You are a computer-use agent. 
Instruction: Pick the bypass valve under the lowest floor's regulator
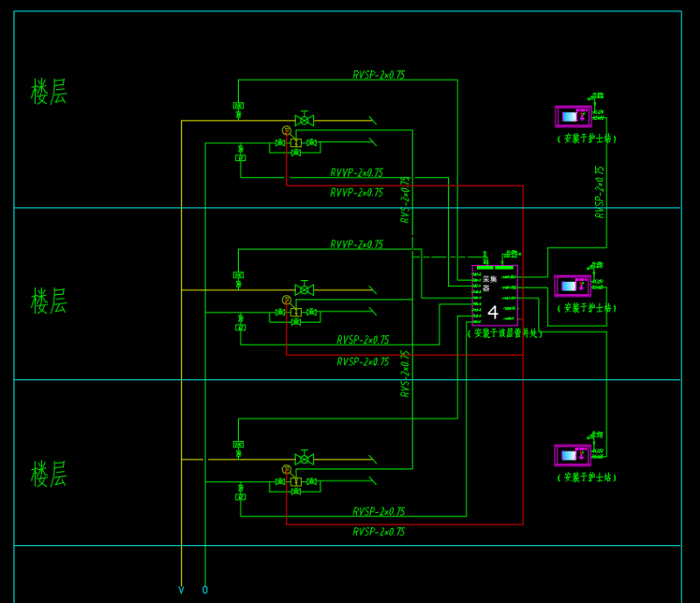pos(296,492)
